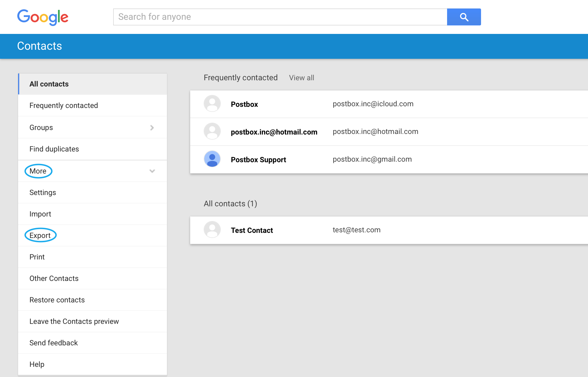Click the Export option in sidebar

(x=40, y=235)
